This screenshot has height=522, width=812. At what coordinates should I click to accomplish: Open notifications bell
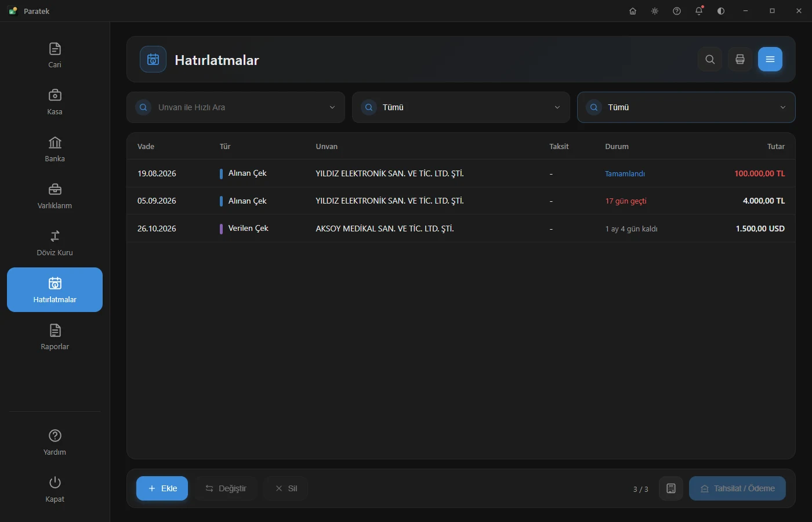point(699,11)
